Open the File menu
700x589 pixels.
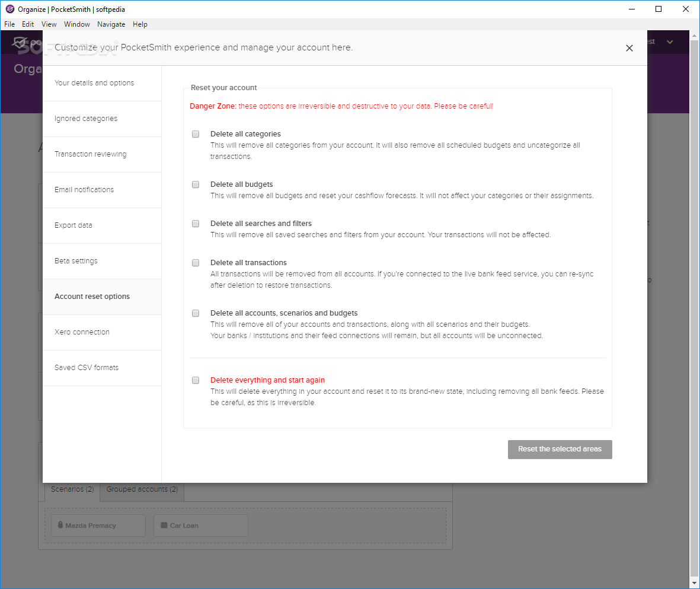(x=9, y=24)
